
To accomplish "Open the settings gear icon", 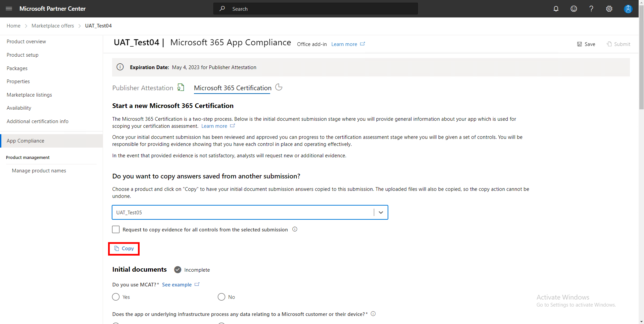I will [x=609, y=9].
